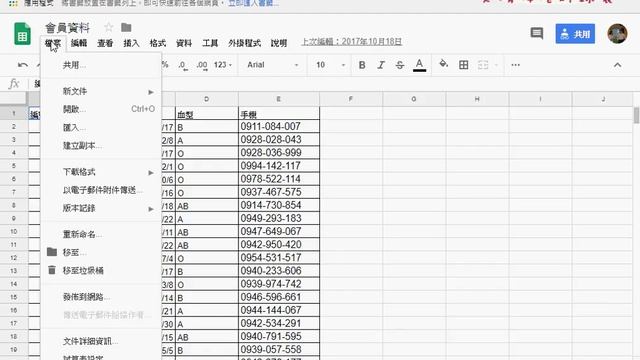Viewport: 640px width, 360px height.
Task: Click the vertical scrollbar
Action: click(636, 115)
